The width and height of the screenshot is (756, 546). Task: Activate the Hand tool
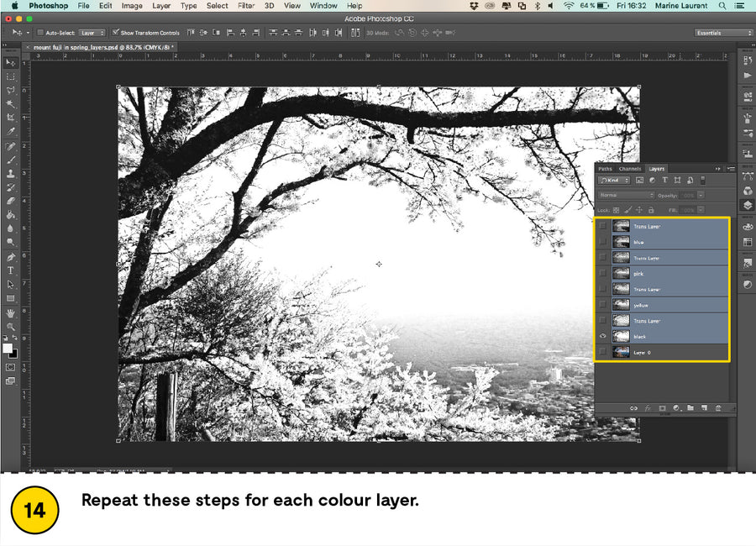tap(11, 312)
